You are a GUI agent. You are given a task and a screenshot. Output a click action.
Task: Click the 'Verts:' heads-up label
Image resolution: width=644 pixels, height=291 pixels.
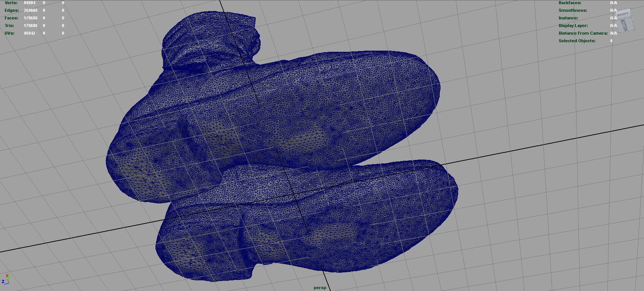pos(11,3)
